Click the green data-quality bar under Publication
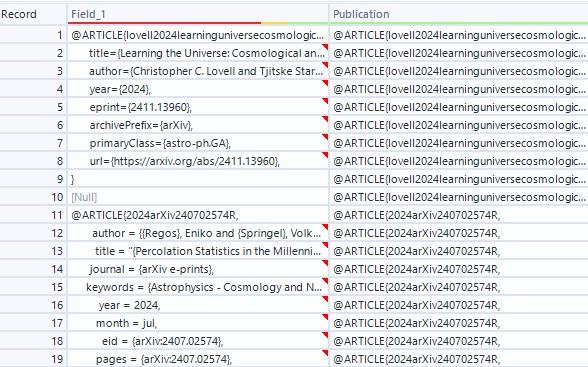This screenshot has height=367, width=588. coord(458,23)
